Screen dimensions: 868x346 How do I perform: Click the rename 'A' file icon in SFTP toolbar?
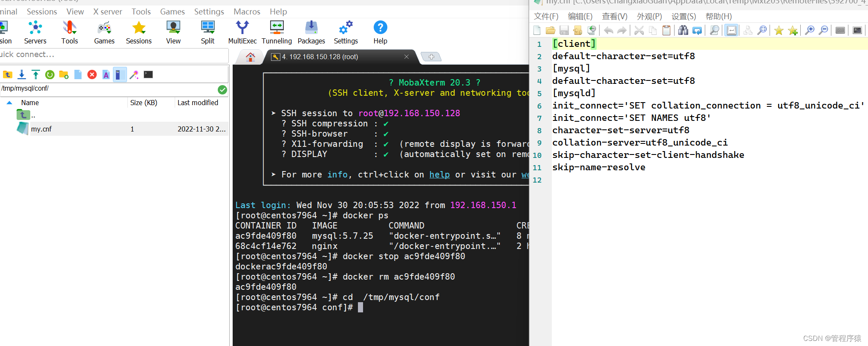(106, 75)
